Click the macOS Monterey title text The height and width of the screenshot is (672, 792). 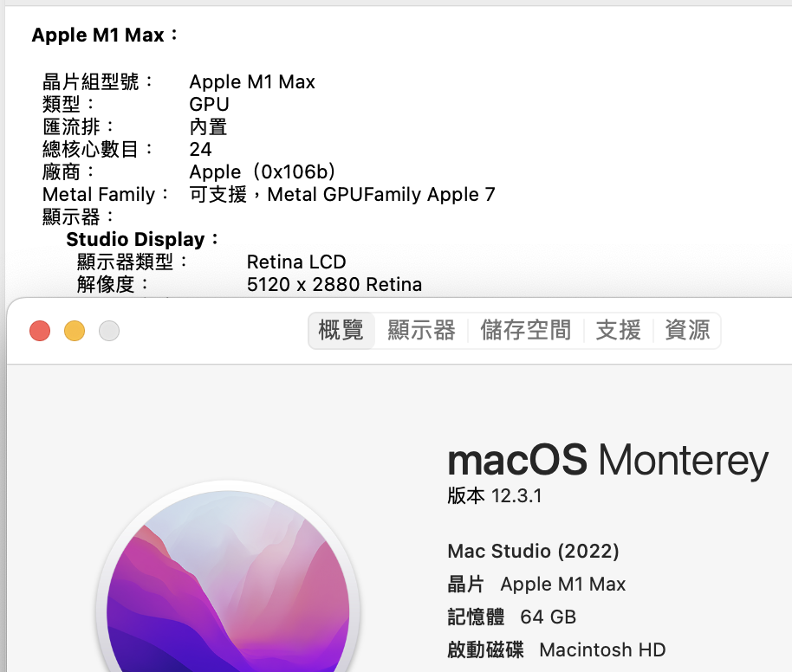(607, 461)
